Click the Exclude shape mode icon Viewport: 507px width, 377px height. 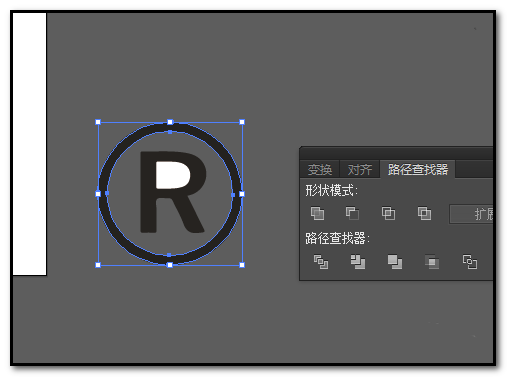click(x=424, y=213)
